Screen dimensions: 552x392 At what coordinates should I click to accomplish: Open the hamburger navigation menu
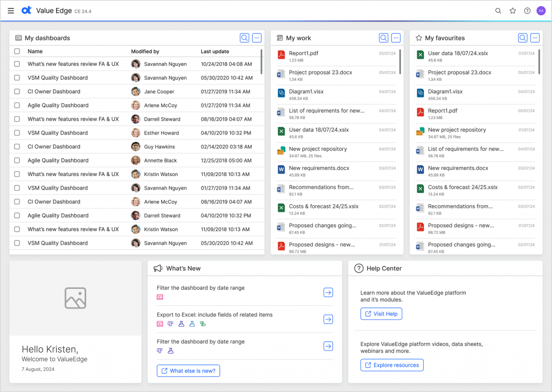coord(11,11)
